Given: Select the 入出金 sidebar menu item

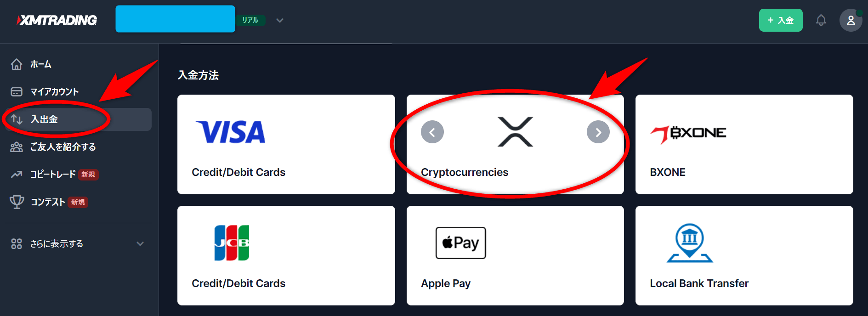Looking at the screenshot, I should (78, 119).
